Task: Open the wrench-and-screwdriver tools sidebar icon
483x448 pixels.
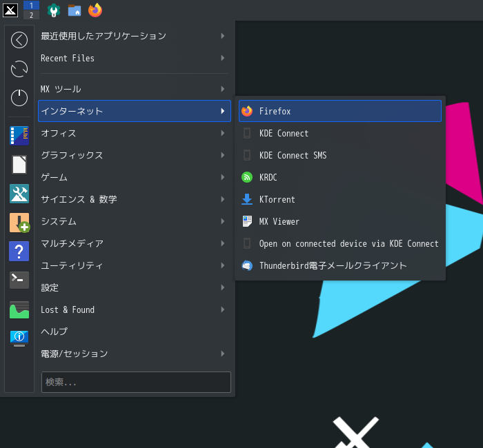Action: [x=19, y=194]
